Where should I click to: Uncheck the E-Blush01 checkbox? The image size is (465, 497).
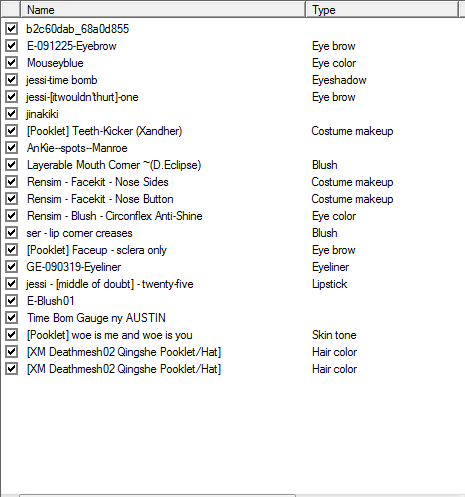click(x=11, y=300)
